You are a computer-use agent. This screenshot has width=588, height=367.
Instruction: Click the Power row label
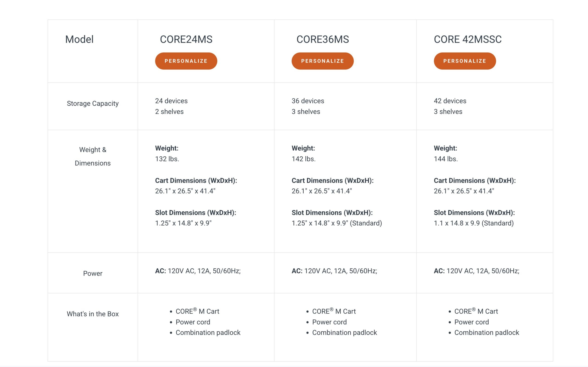(93, 274)
